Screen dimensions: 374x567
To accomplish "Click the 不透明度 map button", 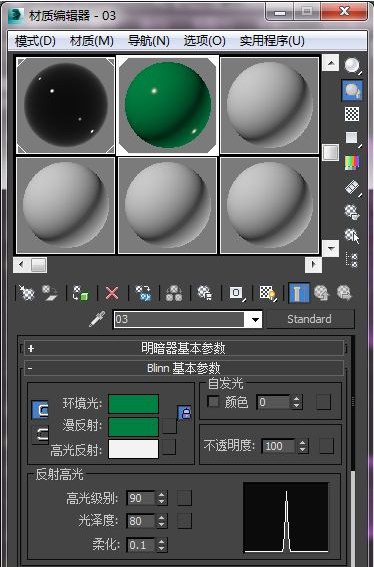I will (x=326, y=446).
